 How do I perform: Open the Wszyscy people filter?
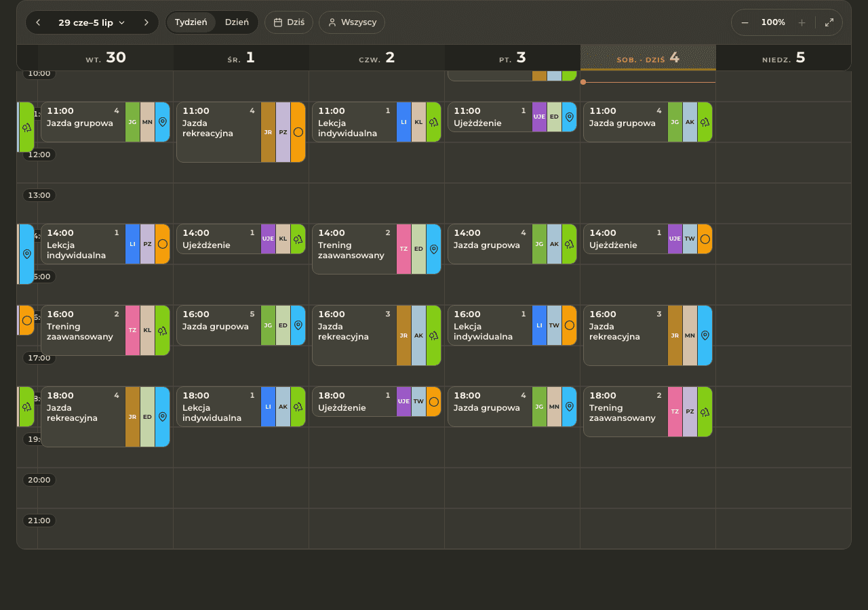[x=352, y=22]
